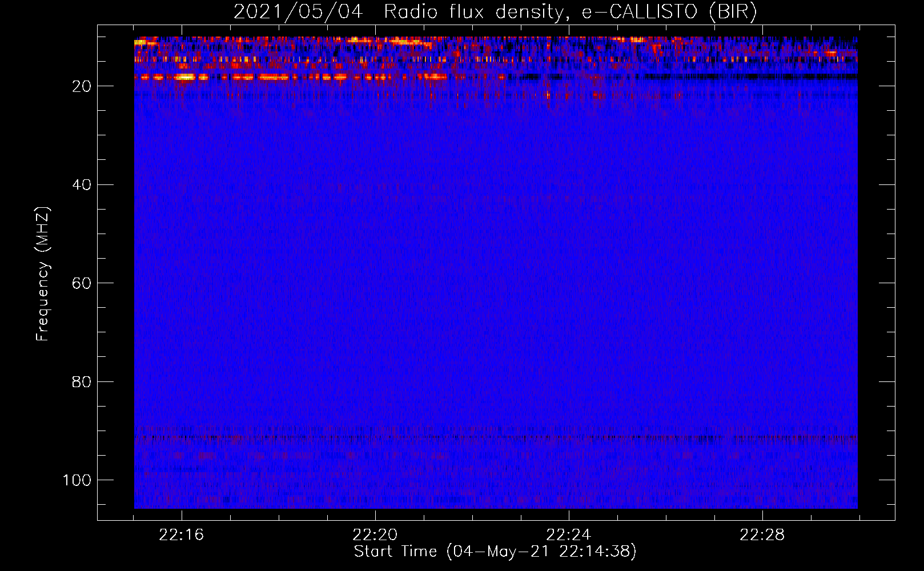Click the 22:24 time tick label
This screenshot has height=571, width=924.
(568, 535)
